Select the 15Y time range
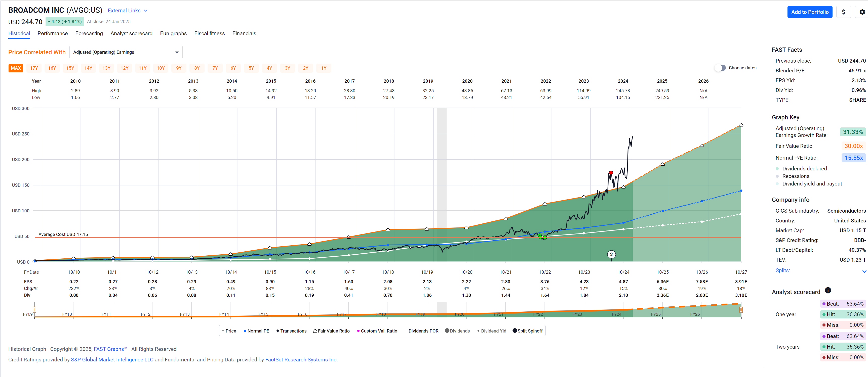 [x=70, y=68]
